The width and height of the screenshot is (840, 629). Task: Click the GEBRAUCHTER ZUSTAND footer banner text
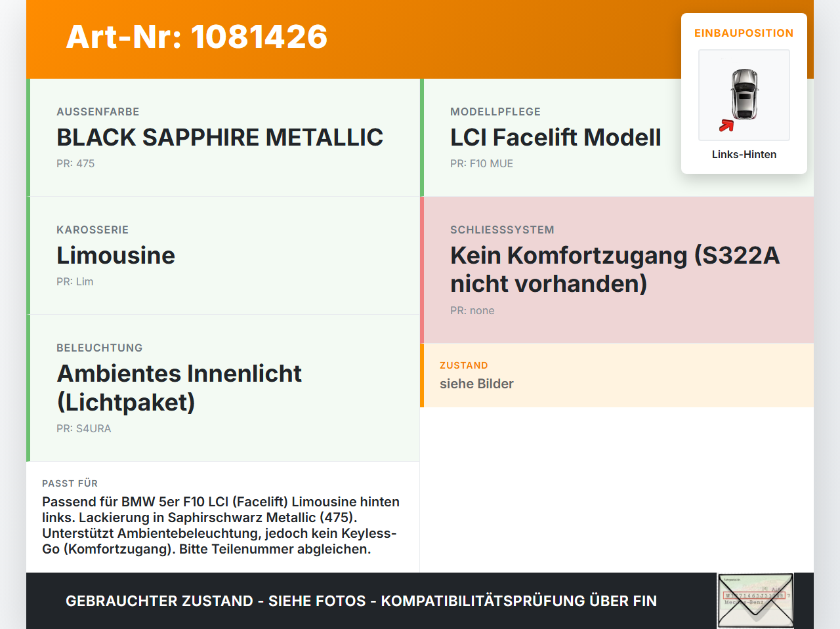[361, 601]
